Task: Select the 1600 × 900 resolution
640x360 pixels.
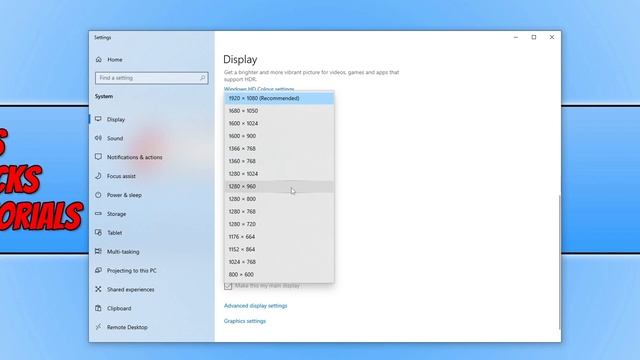Action: tap(279, 136)
